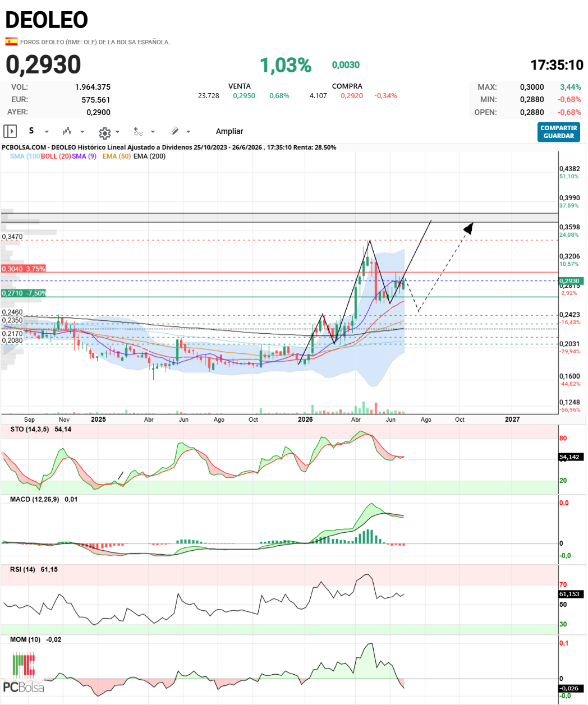Open the chart settings gear icon

click(104, 133)
